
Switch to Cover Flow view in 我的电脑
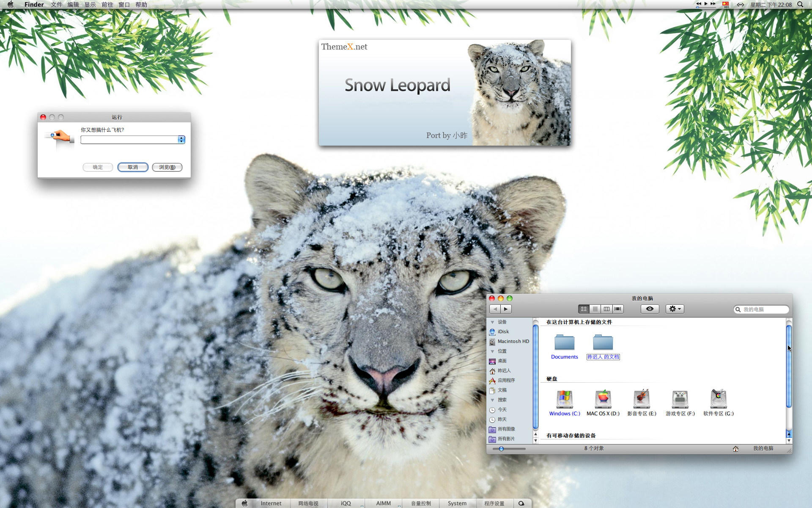pyautogui.click(x=618, y=309)
